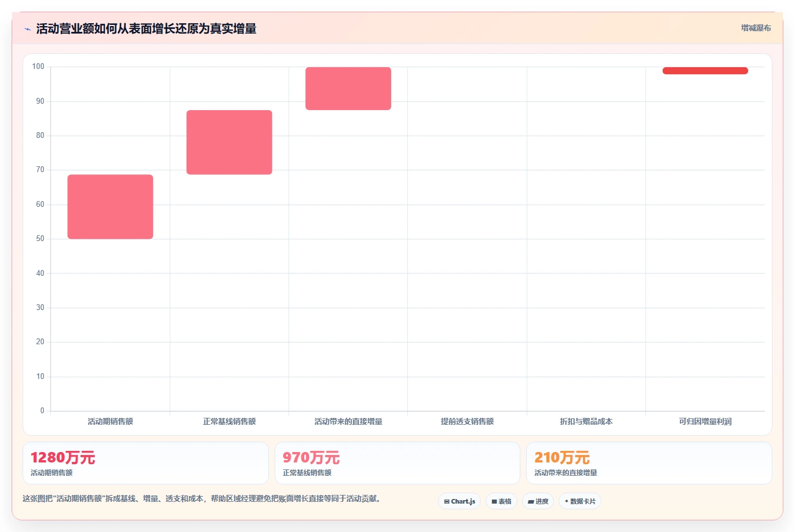Click the description text beginning 这张图把
Image resolution: width=795 pixels, height=532 pixels.
click(x=202, y=498)
